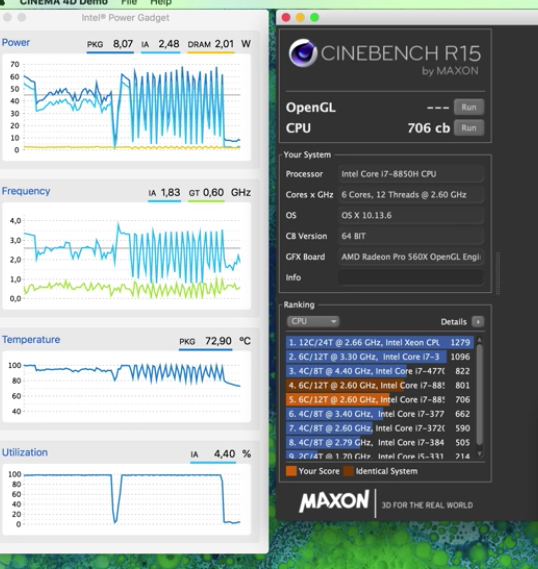The image size is (538, 569).
Task: Click the CB Version 64 BIT field
Action: point(411,236)
